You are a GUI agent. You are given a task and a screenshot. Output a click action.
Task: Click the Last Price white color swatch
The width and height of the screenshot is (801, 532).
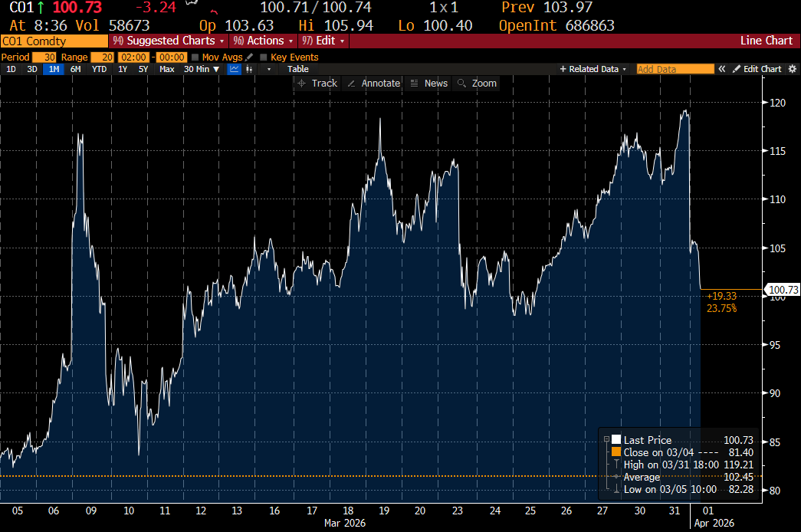[x=616, y=439]
